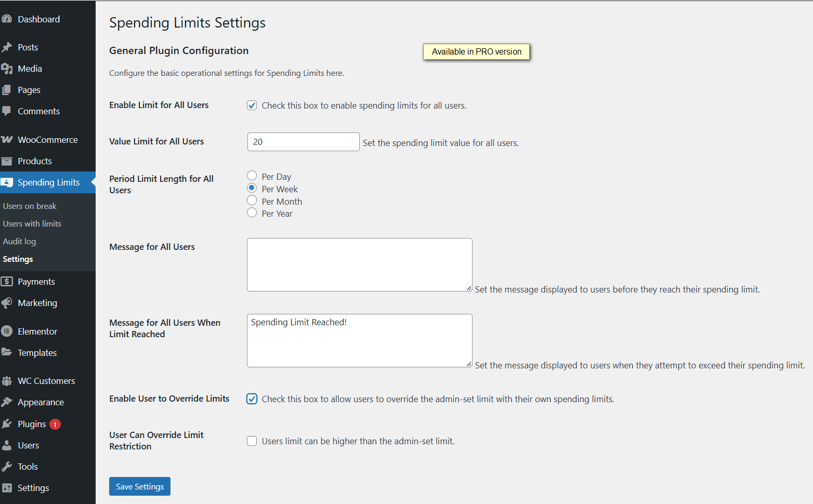Image resolution: width=813 pixels, height=504 pixels.
Task: Click the Appearance paintbrush icon
Action: (7, 402)
